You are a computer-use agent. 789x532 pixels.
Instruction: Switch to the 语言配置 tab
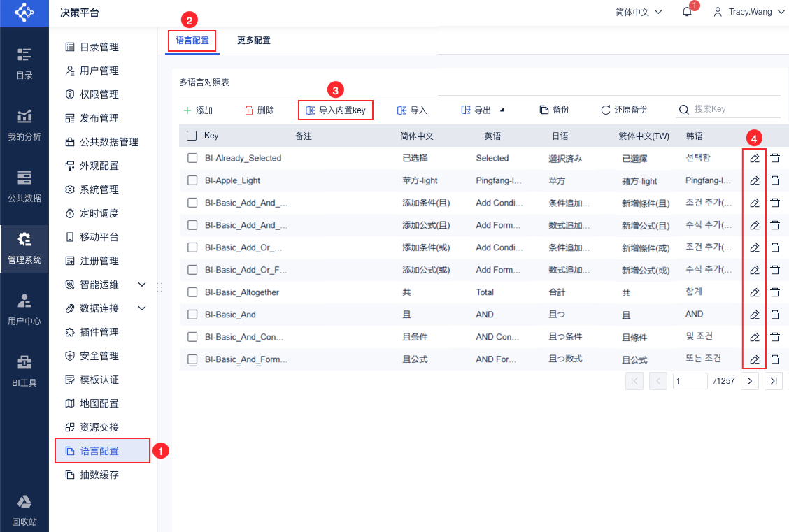[x=192, y=41]
